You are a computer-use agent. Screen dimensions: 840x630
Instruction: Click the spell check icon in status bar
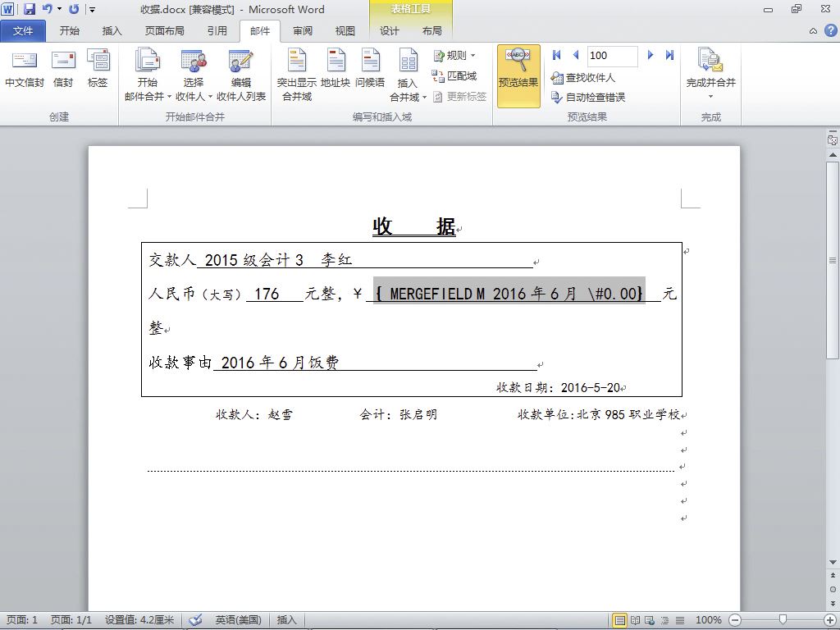tap(195, 620)
